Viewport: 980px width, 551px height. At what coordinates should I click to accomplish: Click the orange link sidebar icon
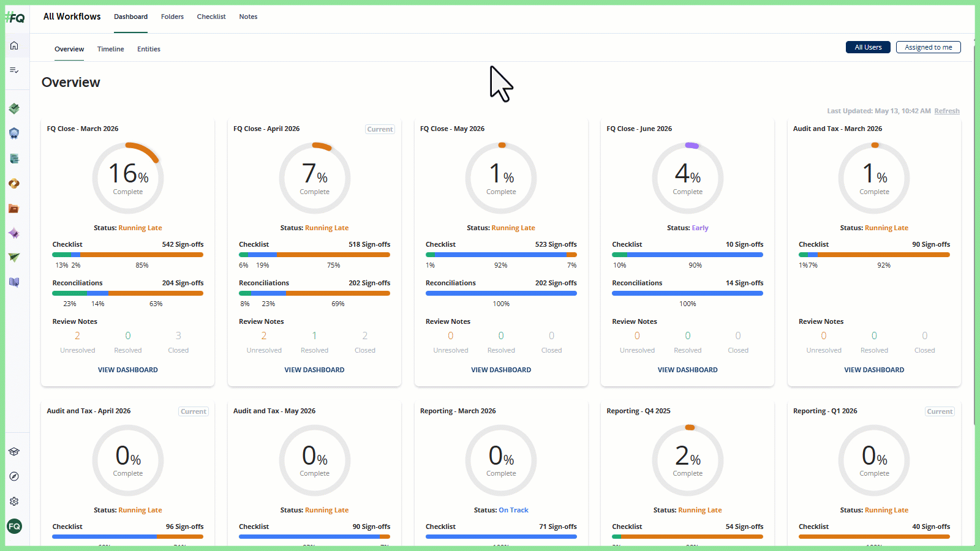pos(14,184)
